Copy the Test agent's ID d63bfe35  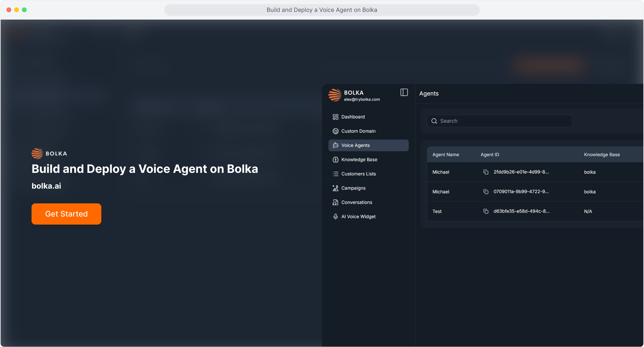coord(486,211)
